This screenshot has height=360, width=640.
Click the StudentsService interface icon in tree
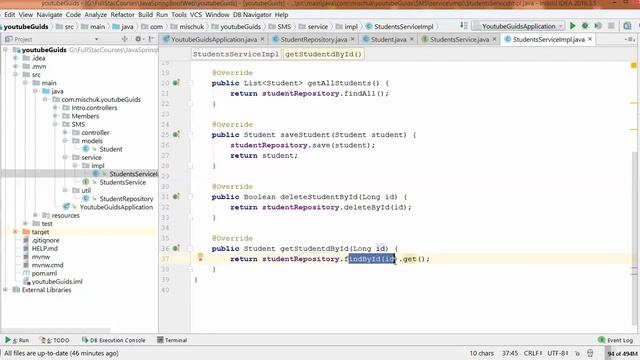[86, 182]
